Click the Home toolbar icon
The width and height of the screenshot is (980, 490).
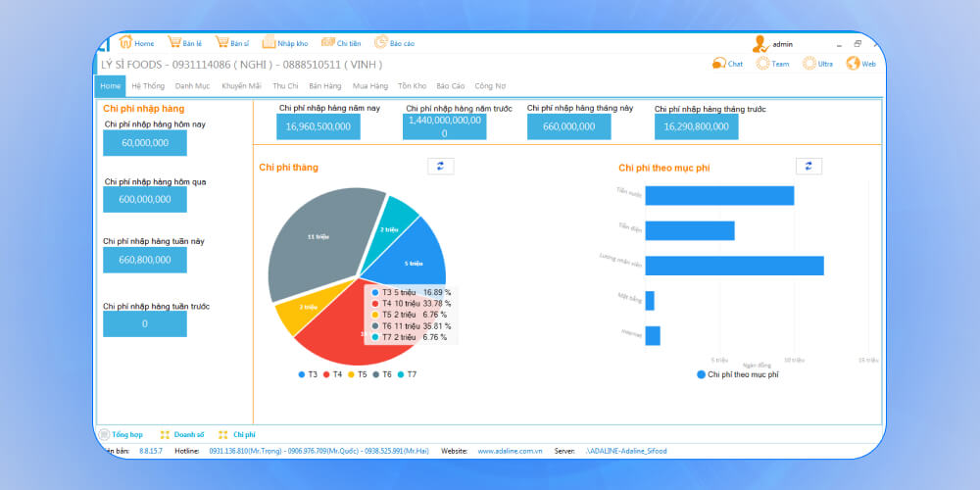coord(126,43)
